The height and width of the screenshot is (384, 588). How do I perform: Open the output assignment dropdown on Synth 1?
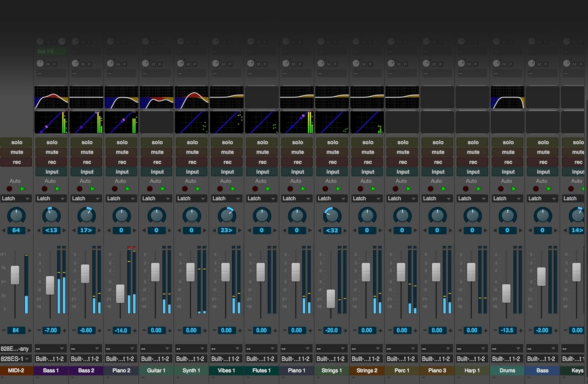point(191,359)
